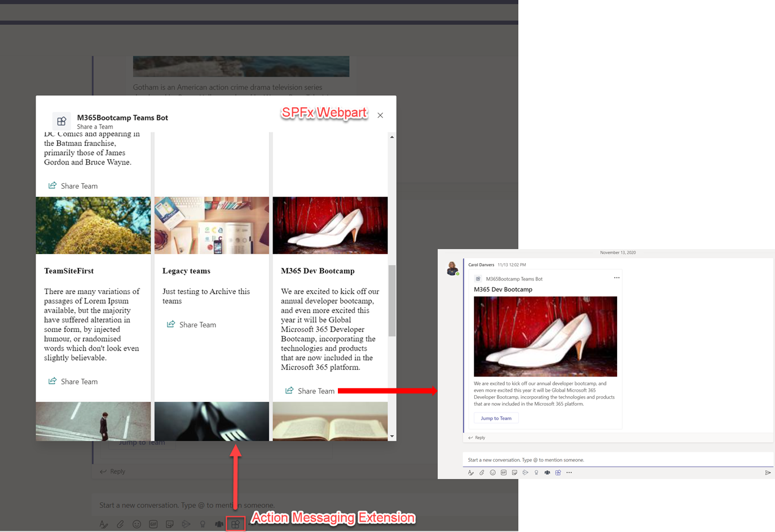Share the M365 Dev Bootcamp team from dialog
The image size is (775, 532).
[310, 391]
